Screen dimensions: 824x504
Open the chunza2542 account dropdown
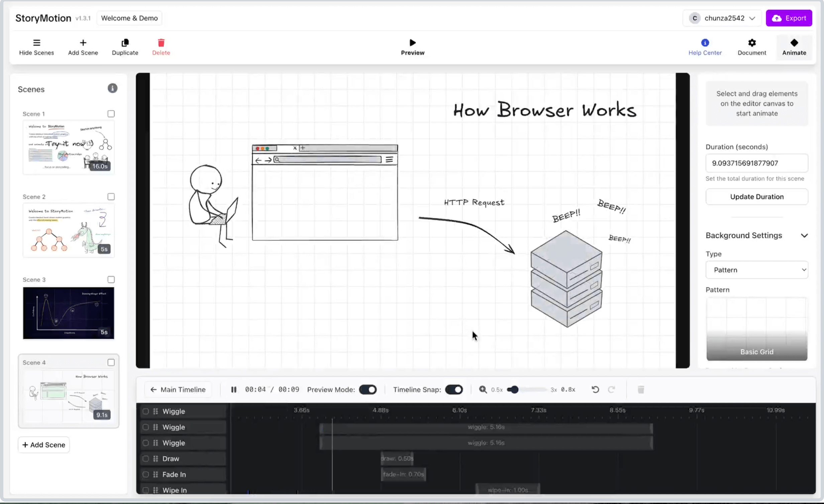click(x=722, y=18)
